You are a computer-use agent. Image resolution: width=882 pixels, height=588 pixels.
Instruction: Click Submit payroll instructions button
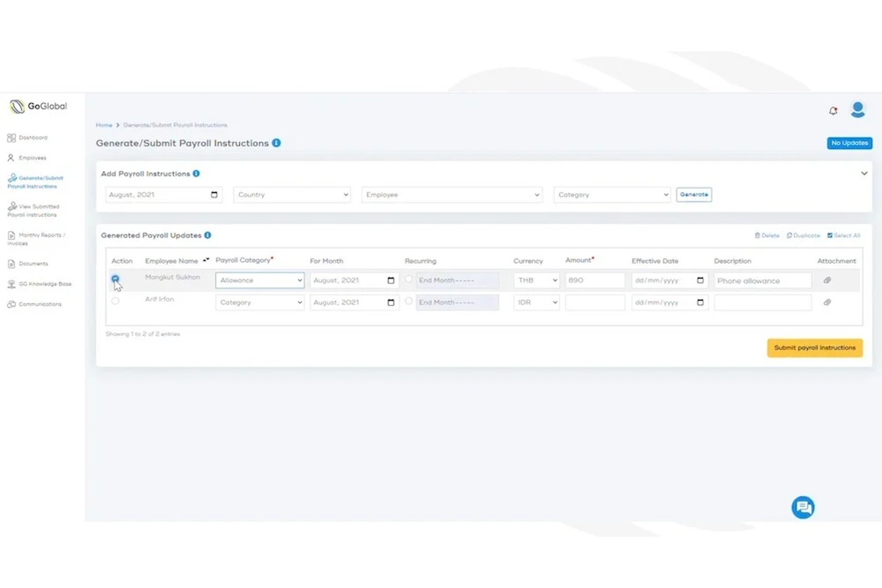(x=815, y=348)
